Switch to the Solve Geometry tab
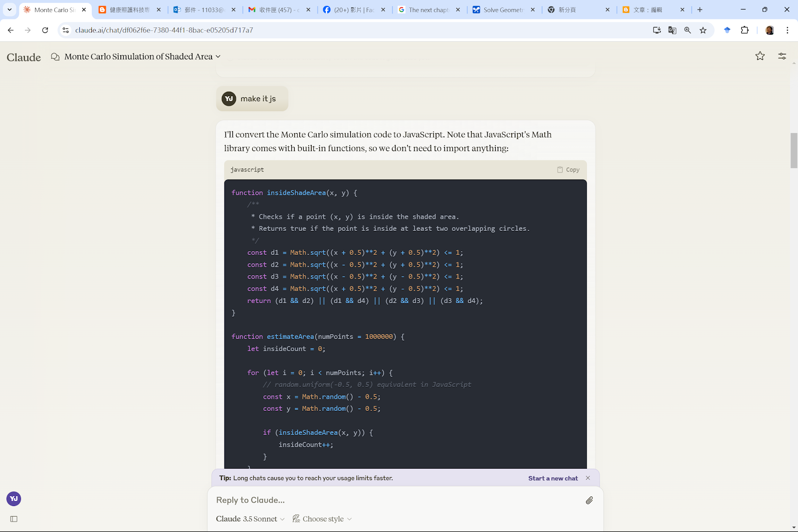This screenshot has width=798, height=532. point(503,9)
